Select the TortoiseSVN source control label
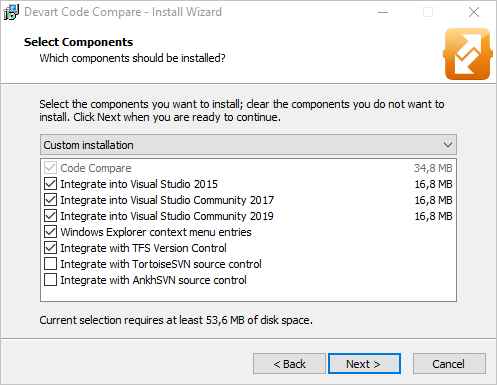Viewport: 497px width, 385px height. tap(161, 264)
